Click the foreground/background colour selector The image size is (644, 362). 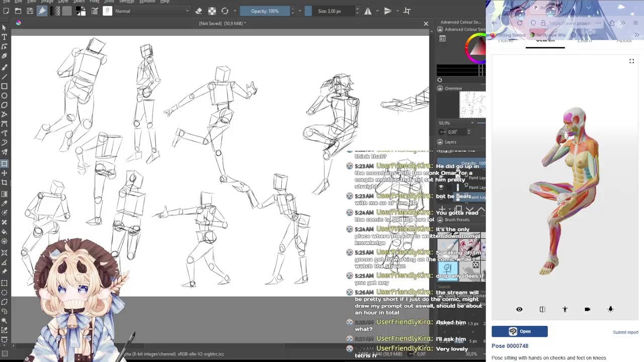click(x=82, y=11)
